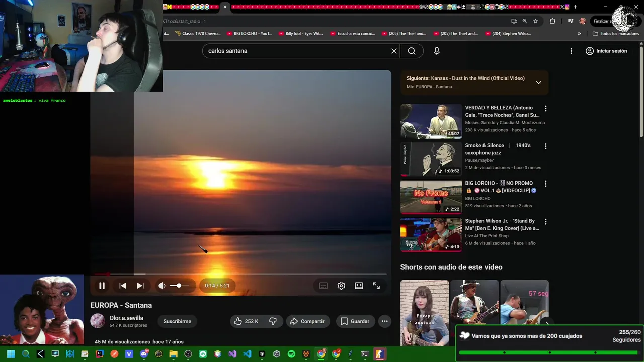
Task: Expand the Mix EUROPA - Santana playlist
Action: click(538, 82)
